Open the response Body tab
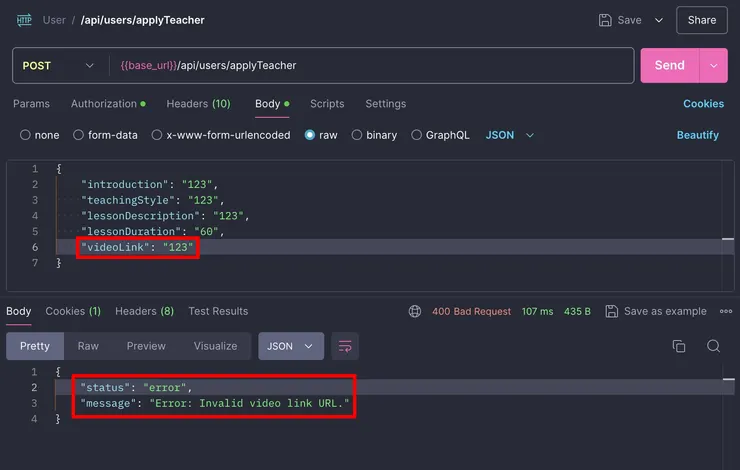The height and width of the screenshot is (470, 740). [18, 311]
